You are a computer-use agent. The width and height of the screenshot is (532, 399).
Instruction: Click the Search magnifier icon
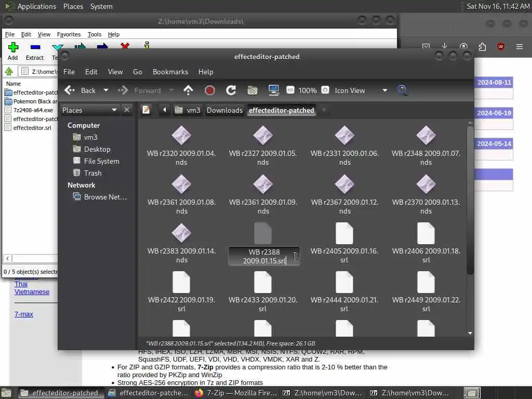pos(402,90)
